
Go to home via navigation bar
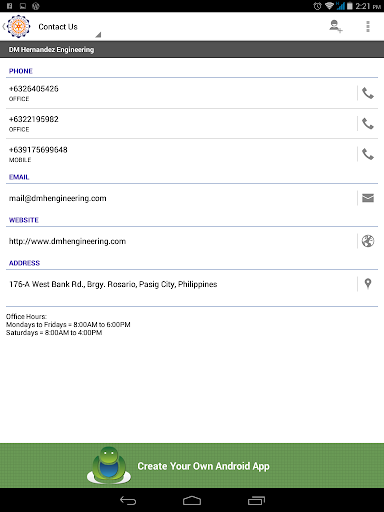(192, 500)
